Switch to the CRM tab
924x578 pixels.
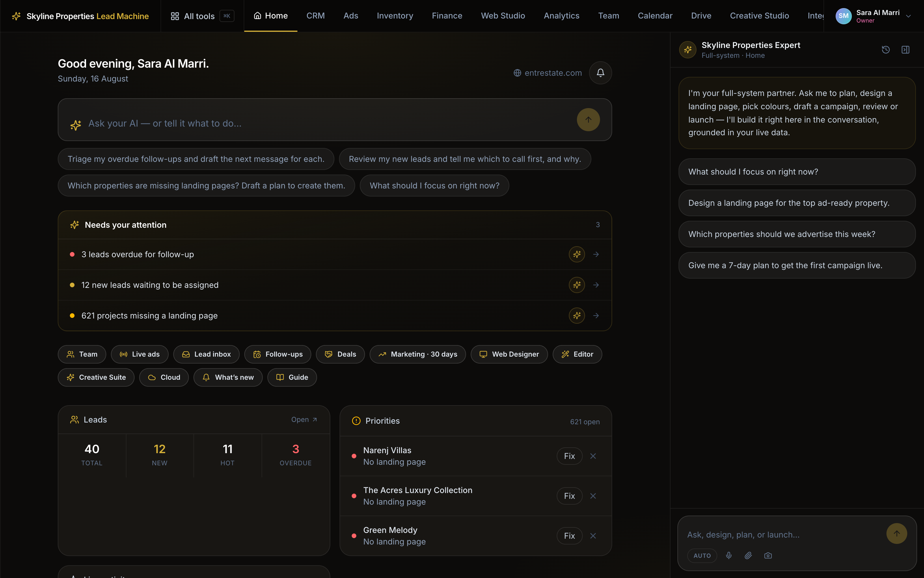pyautogui.click(x=315, y=16)
